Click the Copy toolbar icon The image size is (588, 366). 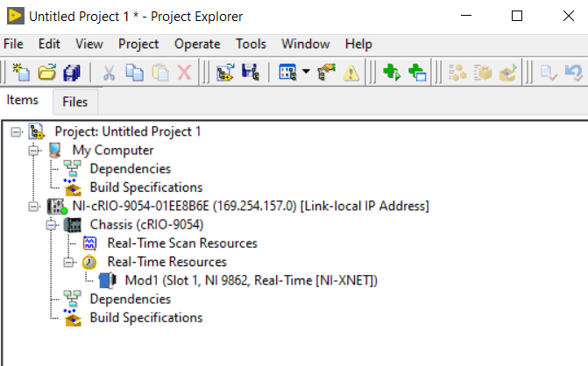click(134, 73)
